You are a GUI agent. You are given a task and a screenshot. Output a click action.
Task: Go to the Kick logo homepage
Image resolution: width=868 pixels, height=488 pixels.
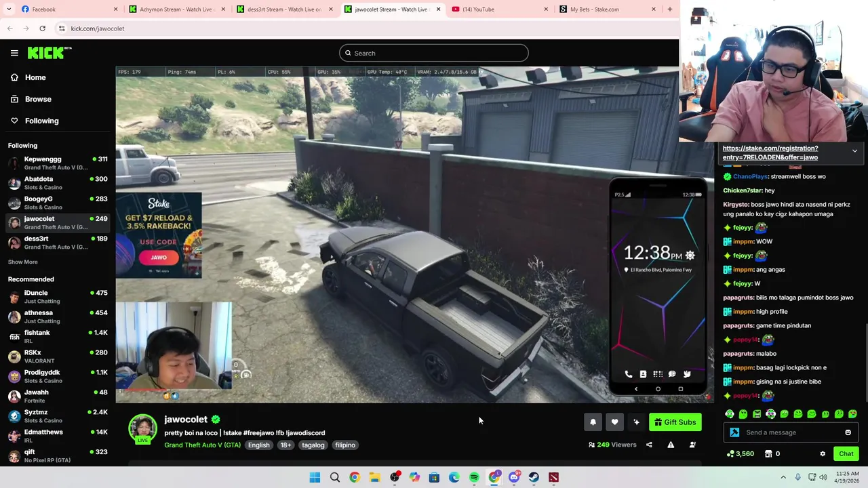(49, 53)
